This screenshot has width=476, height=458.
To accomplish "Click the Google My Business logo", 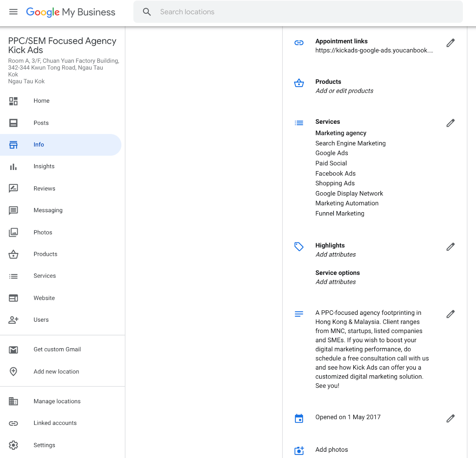I will coord(71,12).
